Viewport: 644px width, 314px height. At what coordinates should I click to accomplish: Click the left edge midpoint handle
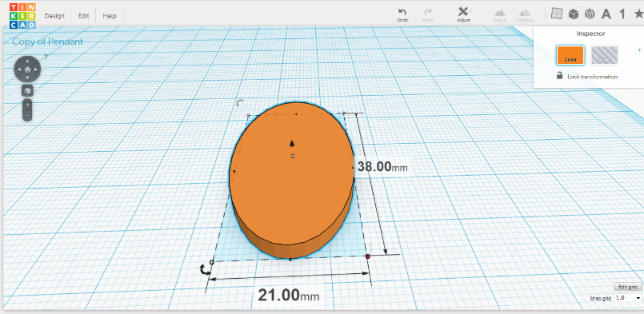(234, 171)
